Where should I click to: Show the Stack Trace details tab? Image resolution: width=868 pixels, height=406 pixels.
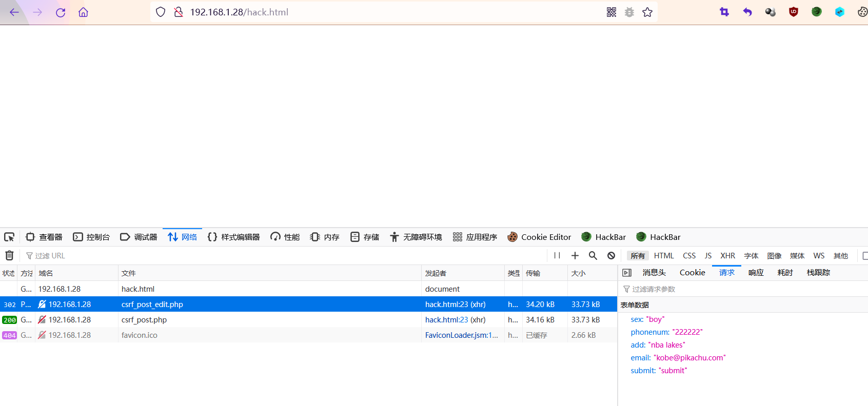(818, 273)
